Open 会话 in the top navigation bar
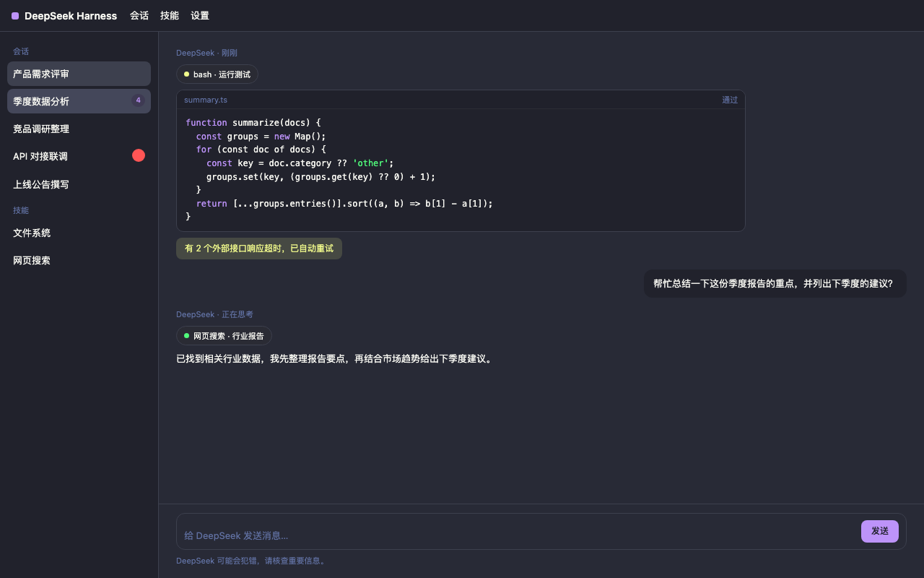This screenshot has height=578, width=924. point(139,16)
